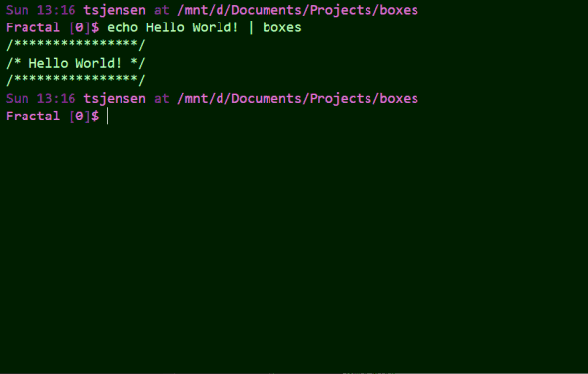The width and height of the screenshot is (588, 374).
Task: Click the [0]$ exit status on last line
Action: pyautogui.click(x=84, y=117)
